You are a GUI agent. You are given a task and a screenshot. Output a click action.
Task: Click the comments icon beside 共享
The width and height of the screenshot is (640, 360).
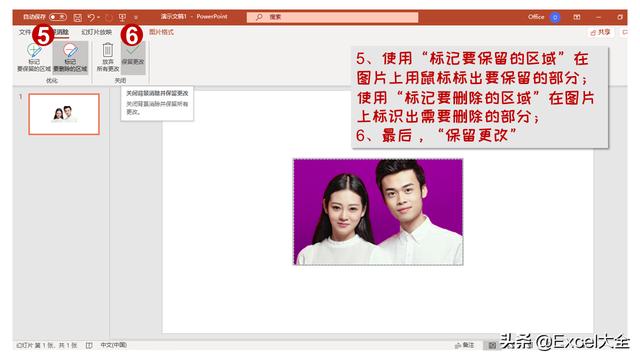click(624, 32)
